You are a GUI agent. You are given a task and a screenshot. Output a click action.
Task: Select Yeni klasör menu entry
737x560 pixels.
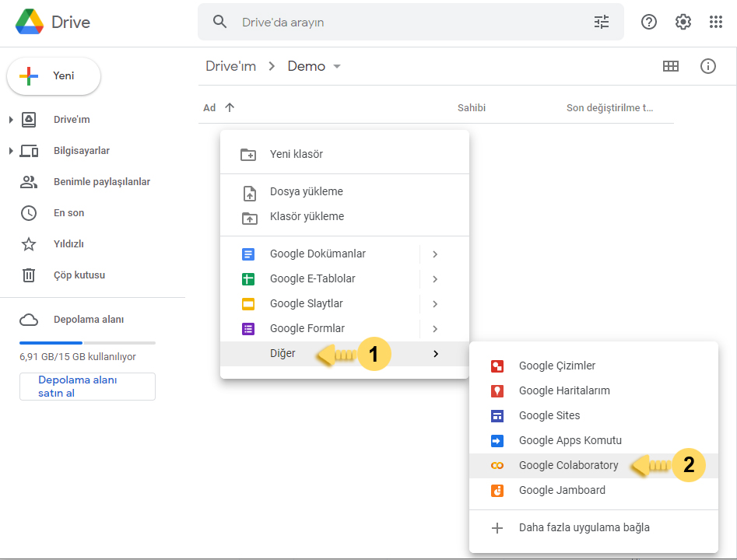(x=345, y=154)
